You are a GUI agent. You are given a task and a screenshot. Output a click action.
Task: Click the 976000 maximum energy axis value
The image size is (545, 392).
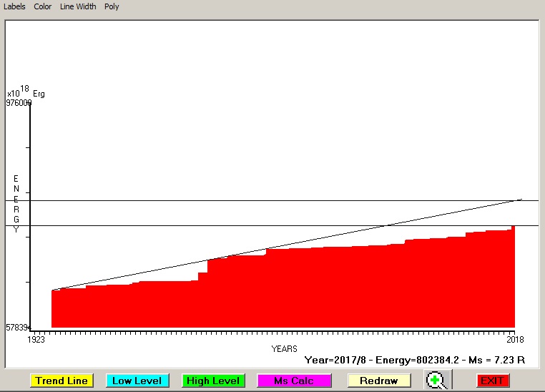[19, 103]
